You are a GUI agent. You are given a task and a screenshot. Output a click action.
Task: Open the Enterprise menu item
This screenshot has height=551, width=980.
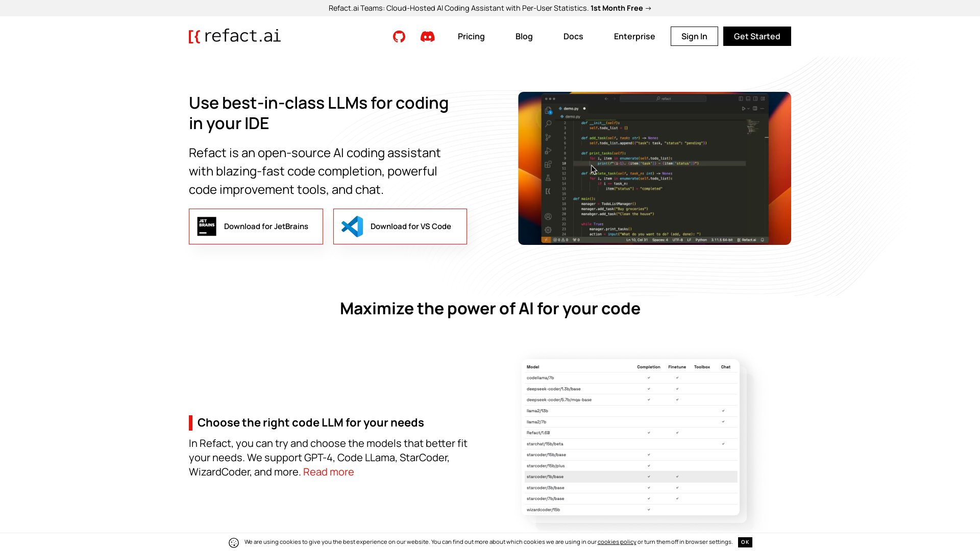click(x=634, y=36)
